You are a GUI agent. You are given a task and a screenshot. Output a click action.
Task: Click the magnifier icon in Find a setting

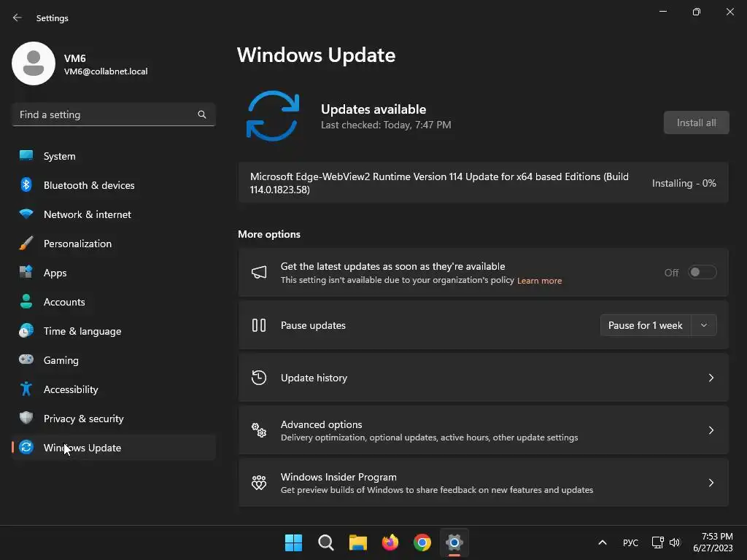point(202,114)
